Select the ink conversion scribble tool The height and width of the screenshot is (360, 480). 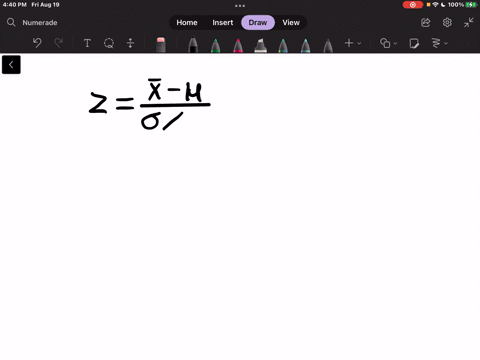[436, 43]
